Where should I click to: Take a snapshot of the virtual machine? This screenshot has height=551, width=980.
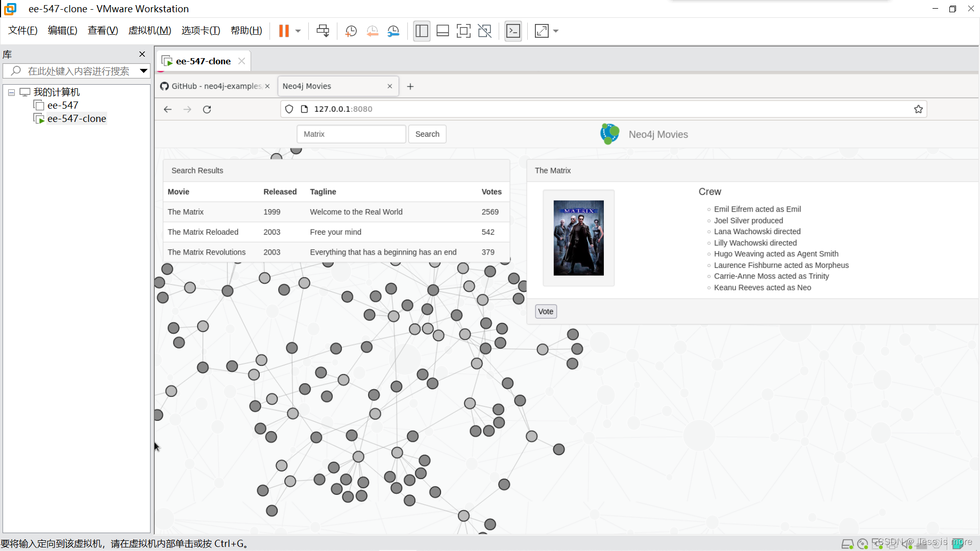351,31
